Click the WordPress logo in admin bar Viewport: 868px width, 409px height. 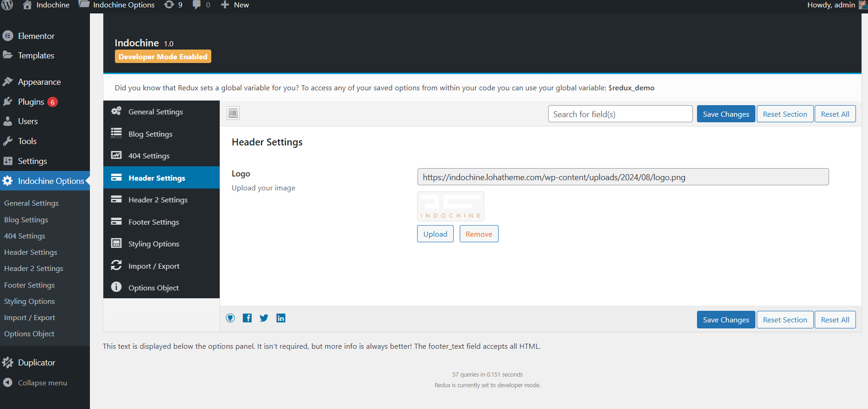tap(7, 5)
